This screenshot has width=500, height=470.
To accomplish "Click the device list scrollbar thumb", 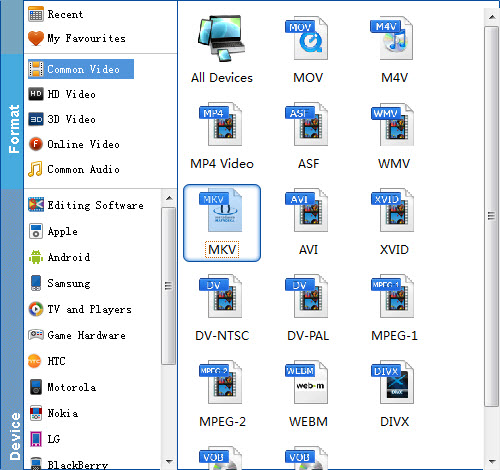I will [x=169, y=286].
